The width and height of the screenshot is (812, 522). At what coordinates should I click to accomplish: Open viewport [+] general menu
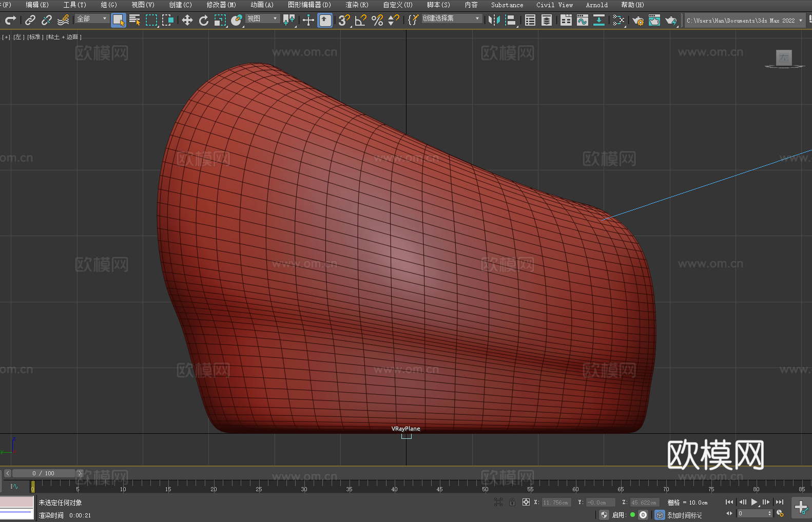[6, 37]
